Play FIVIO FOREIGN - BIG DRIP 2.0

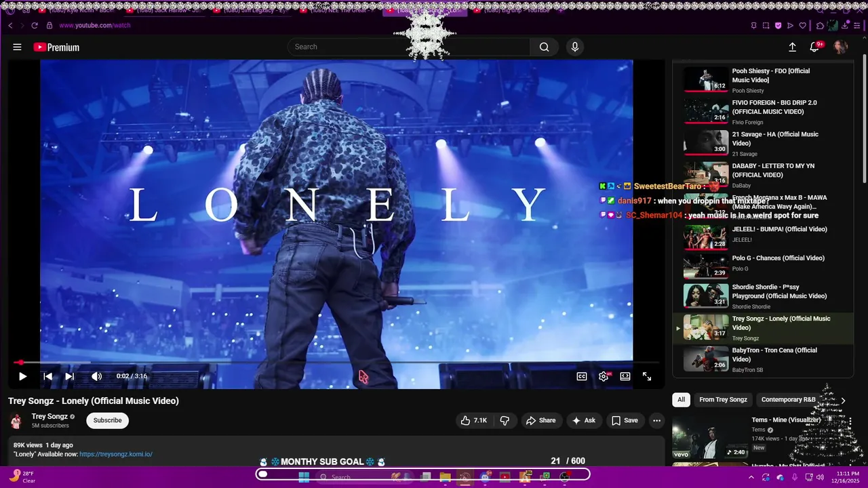[763, 112]
